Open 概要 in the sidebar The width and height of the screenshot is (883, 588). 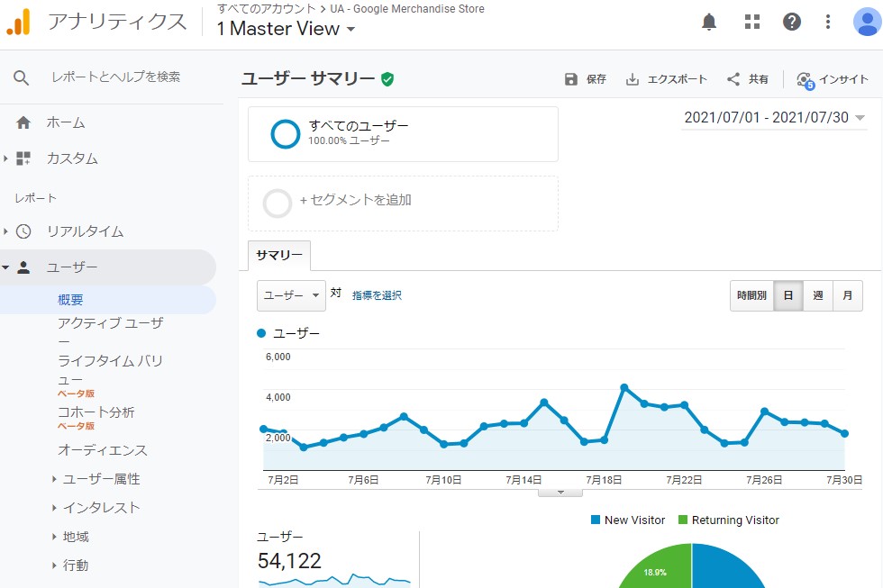click(70, 300)
